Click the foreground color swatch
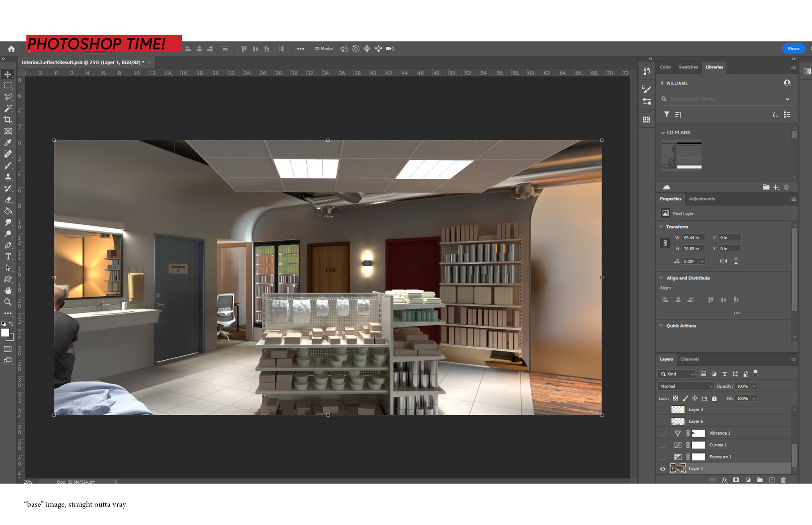This screenshot has width=812, height=525. coord(5,333)
